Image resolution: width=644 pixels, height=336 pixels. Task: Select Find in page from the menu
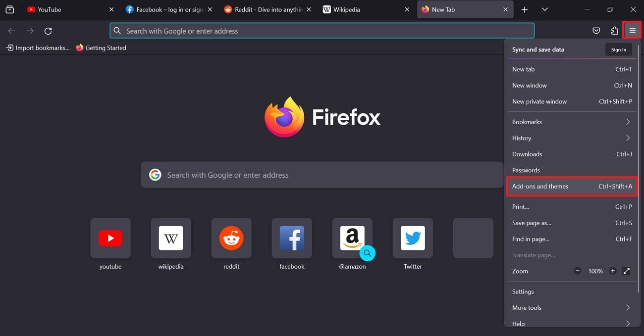tap(572, 239)
